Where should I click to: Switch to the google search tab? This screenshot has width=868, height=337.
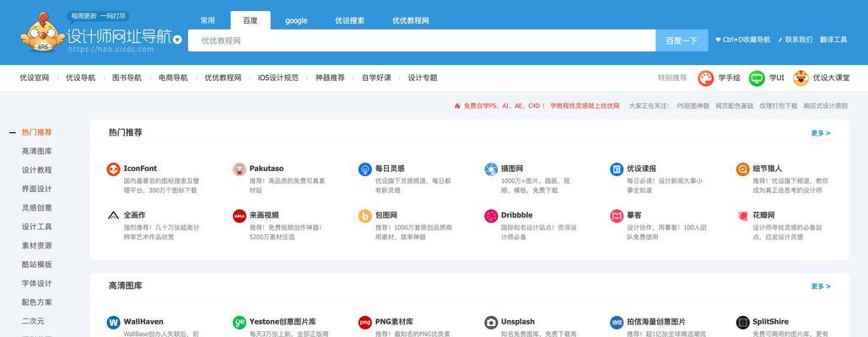tap(296, 20)
